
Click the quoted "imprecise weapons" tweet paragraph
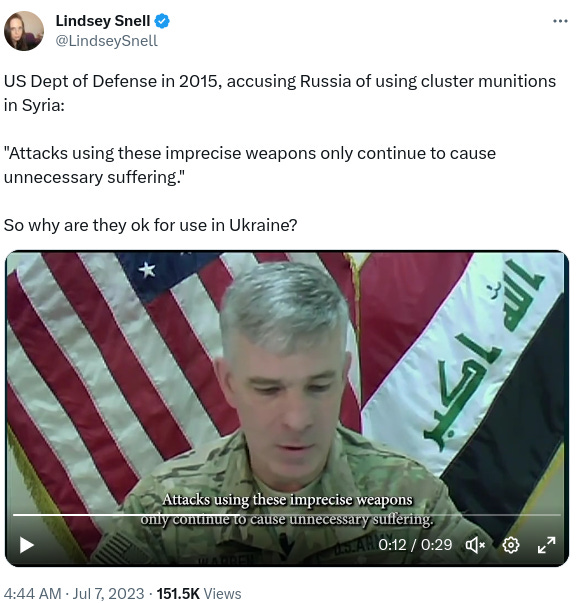click(250, 165)
